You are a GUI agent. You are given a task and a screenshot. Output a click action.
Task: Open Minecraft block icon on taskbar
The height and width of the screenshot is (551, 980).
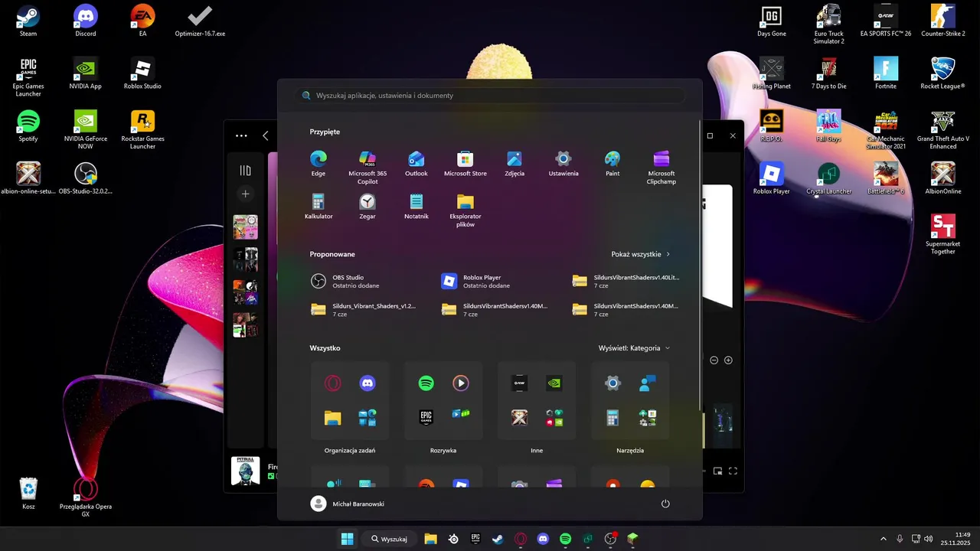(632, 539)
